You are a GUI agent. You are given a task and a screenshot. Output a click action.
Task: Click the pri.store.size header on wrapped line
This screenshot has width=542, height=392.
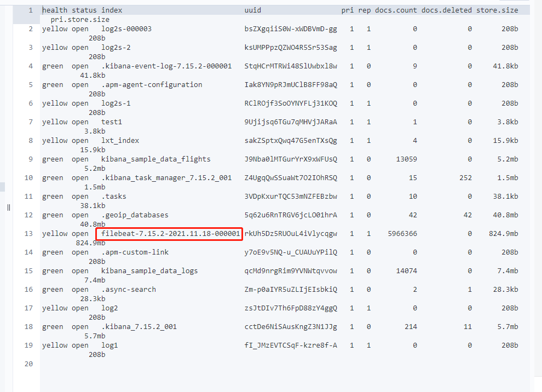point(80,20)
